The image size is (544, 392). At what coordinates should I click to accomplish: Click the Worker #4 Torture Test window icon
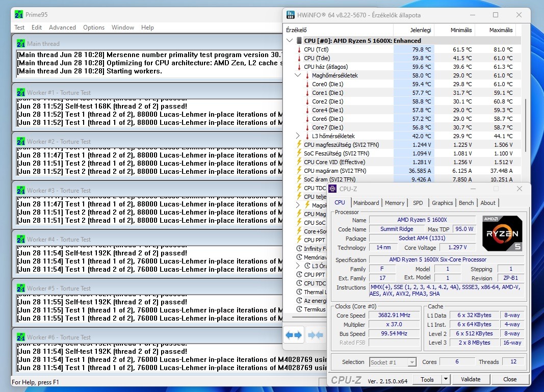tap(20, 239)
